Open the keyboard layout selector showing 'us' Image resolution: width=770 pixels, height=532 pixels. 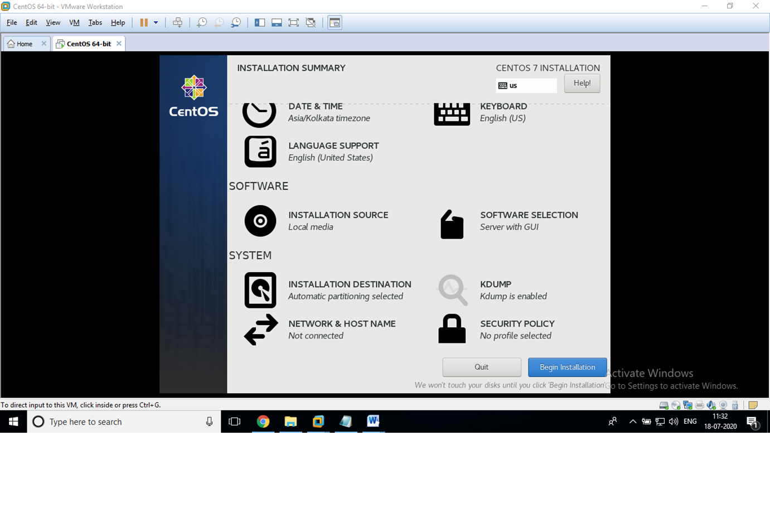[x=525, y=85]
